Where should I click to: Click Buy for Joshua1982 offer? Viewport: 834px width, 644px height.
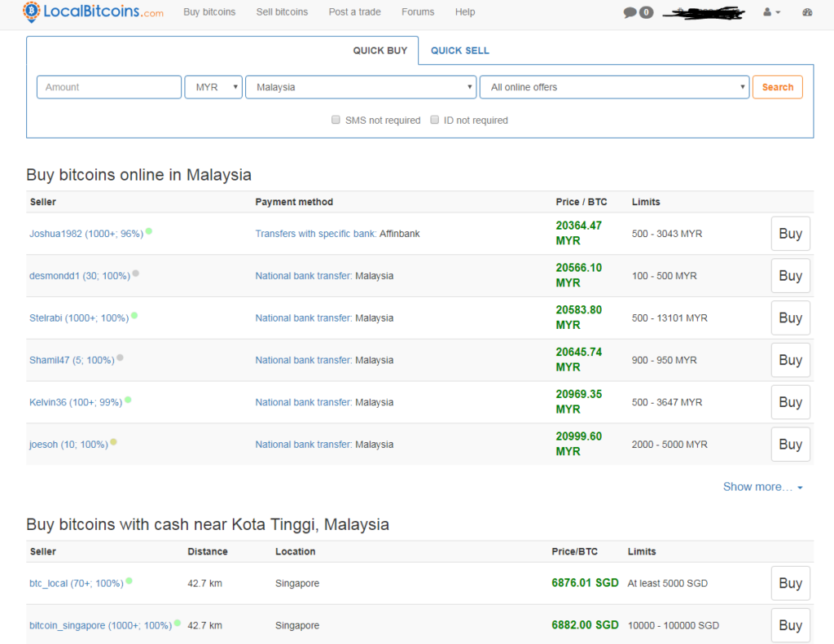click(x=790, y=234)
